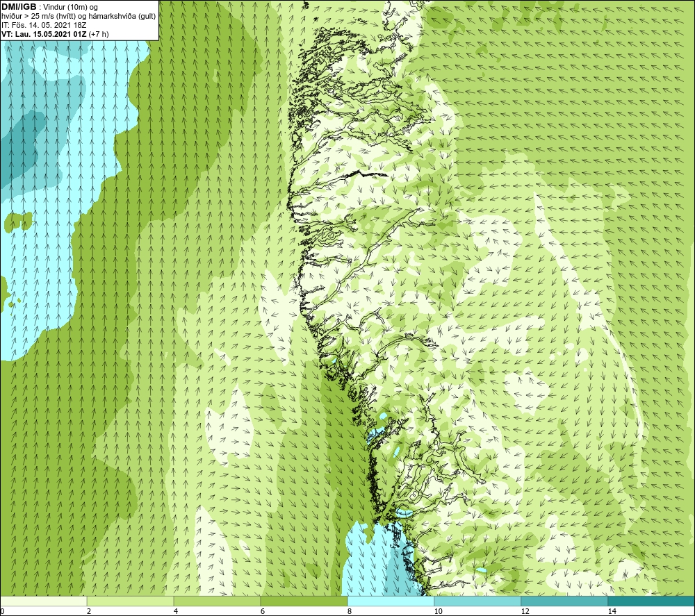Click the 12-14 m/s legend color swatch
Viewport: 695px width, 616px height.
coord(564,601)
